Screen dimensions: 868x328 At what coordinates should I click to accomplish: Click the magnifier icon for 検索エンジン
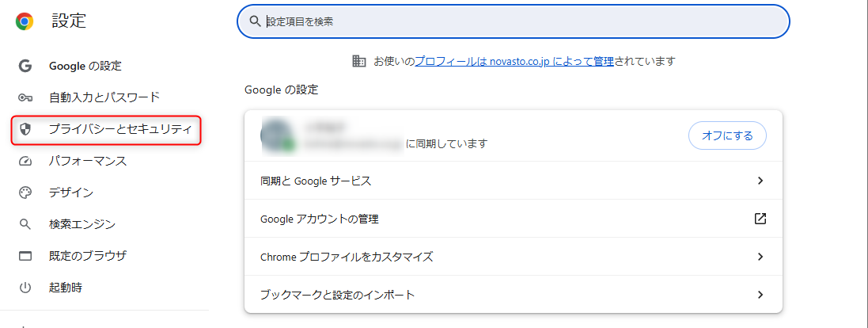25,224
